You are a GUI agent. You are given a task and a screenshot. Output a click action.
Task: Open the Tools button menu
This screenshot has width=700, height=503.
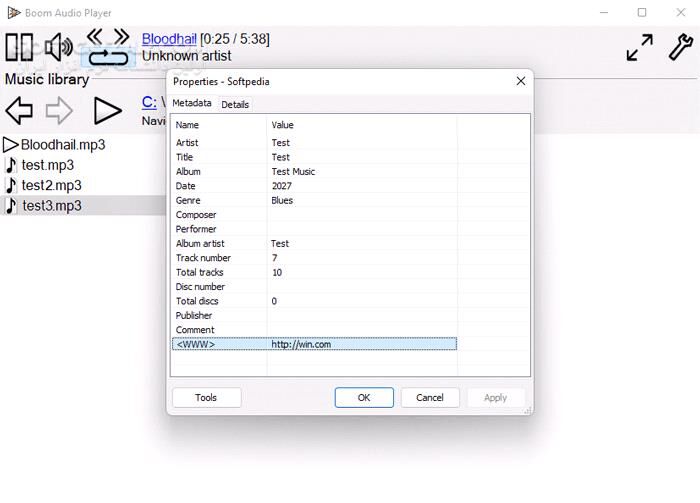pyautogui.click(x=206, y=397)
